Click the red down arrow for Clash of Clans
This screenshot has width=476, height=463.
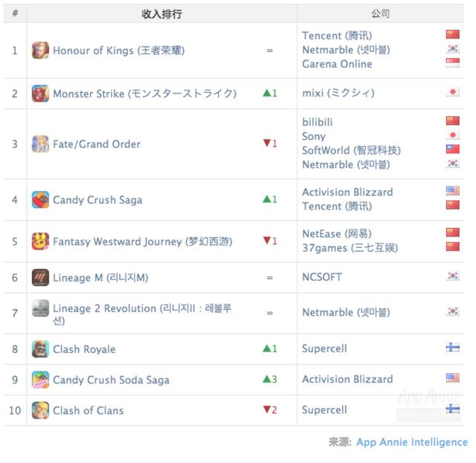pyautogui.click(x=266, y=410)
